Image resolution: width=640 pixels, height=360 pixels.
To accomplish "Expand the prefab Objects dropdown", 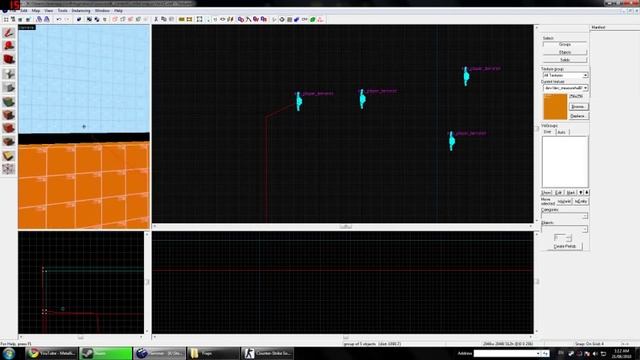I will click(585, 229).
